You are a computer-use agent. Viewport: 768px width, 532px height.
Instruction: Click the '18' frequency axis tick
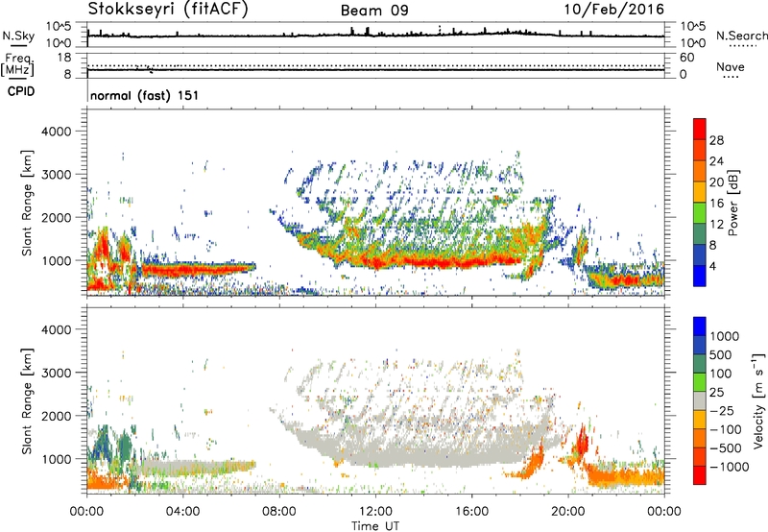tap(64, 58)
